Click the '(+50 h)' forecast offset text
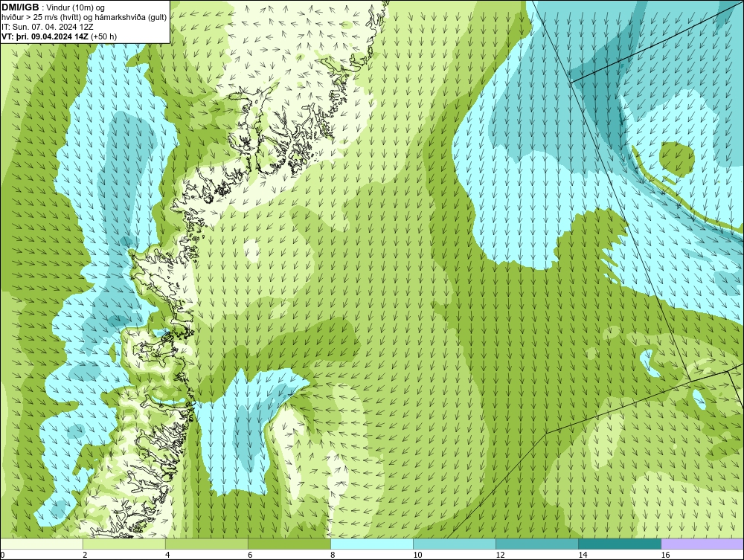Image resolution: width=744 pixels, height=560 pixels. pos(104,36)
